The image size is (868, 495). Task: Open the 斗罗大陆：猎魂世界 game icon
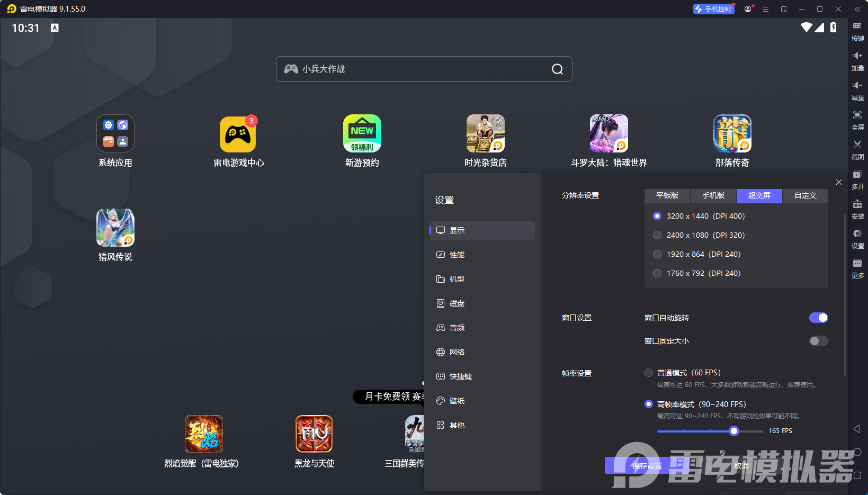click(609, 133)
